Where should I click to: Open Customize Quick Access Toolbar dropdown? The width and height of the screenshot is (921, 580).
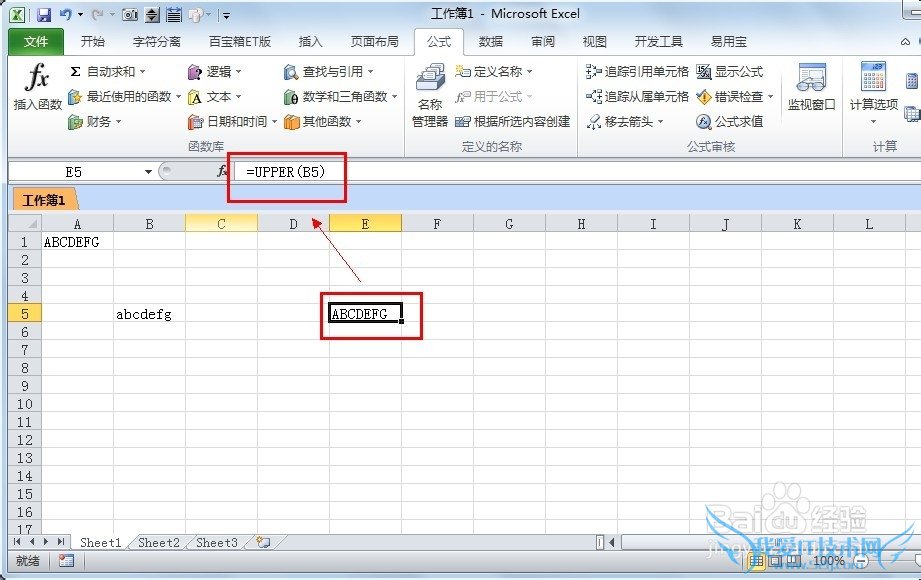coord(226,15)
